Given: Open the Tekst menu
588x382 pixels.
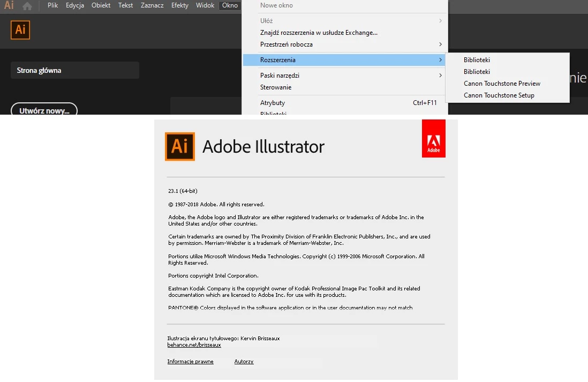Looking at the screenshot, I should coord(125,5).
